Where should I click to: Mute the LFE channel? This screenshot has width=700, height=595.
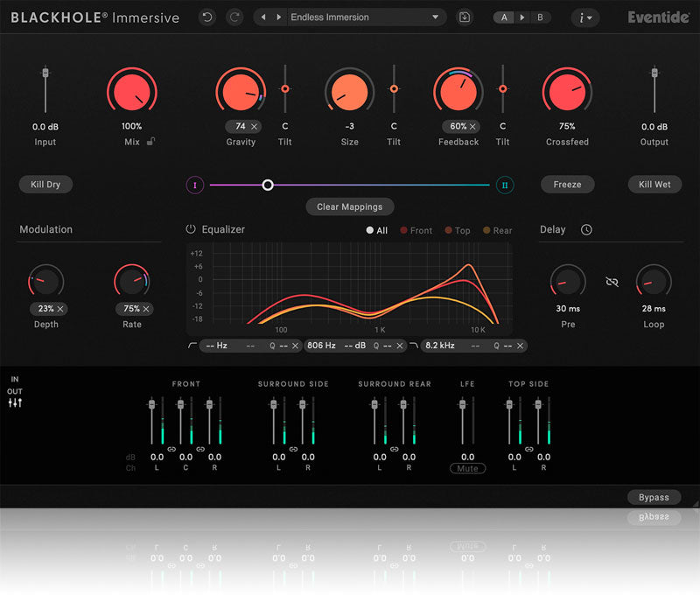click(467, 468)
